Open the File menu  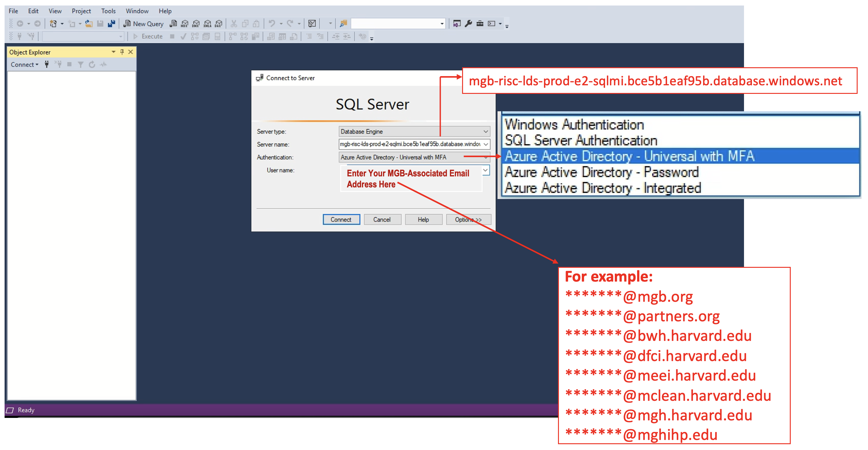point(13,11)
